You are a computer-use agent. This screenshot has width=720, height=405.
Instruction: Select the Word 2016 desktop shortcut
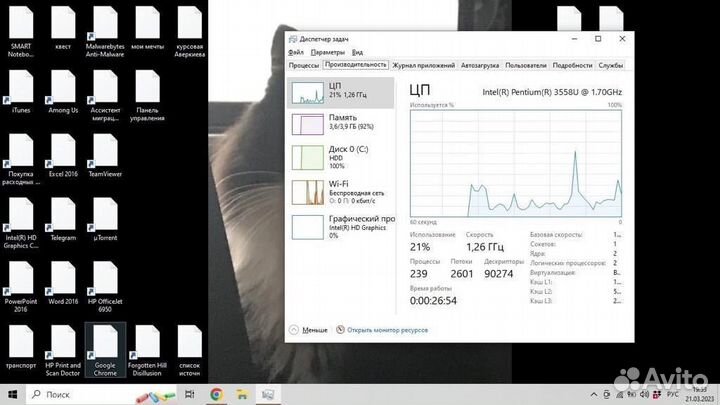(x=63, y=283)
